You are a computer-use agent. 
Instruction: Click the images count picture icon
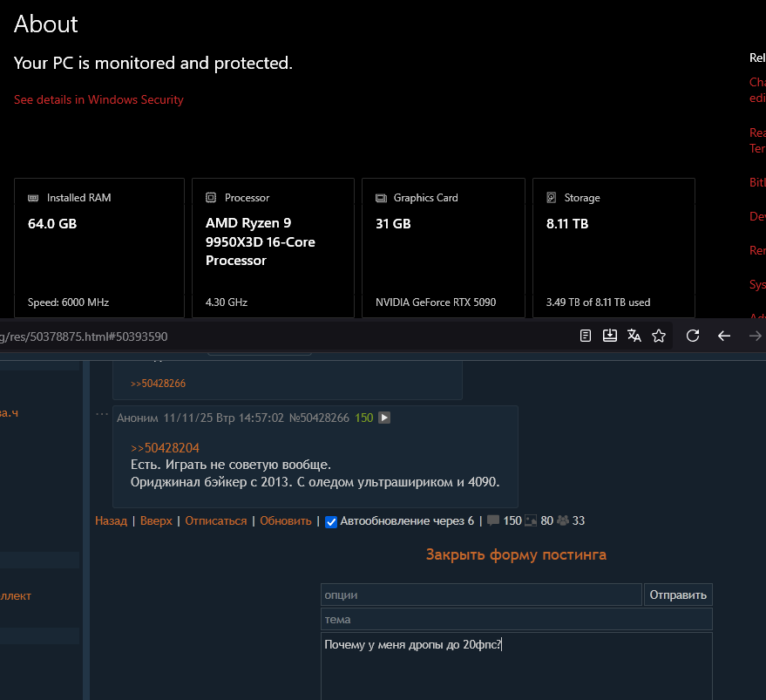pos(531,521)
